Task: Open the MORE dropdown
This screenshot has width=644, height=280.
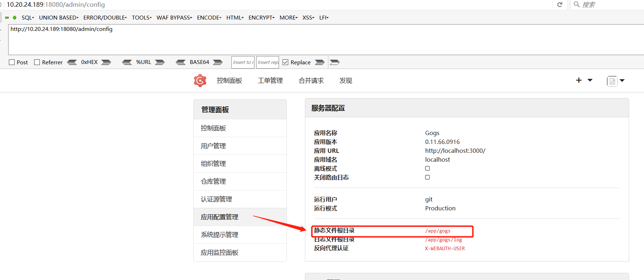Action: click(x=289, y=17)
